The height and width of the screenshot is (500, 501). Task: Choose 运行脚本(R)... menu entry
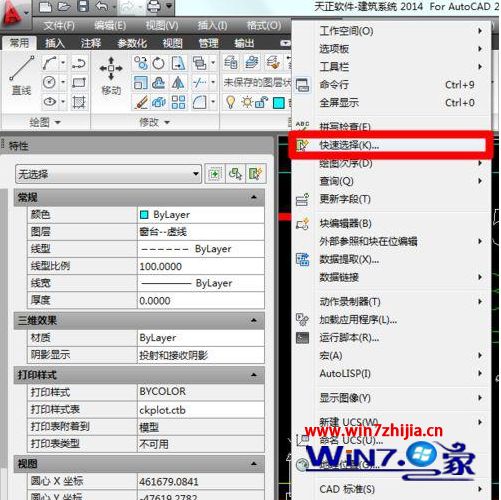[x=390, y=338]
